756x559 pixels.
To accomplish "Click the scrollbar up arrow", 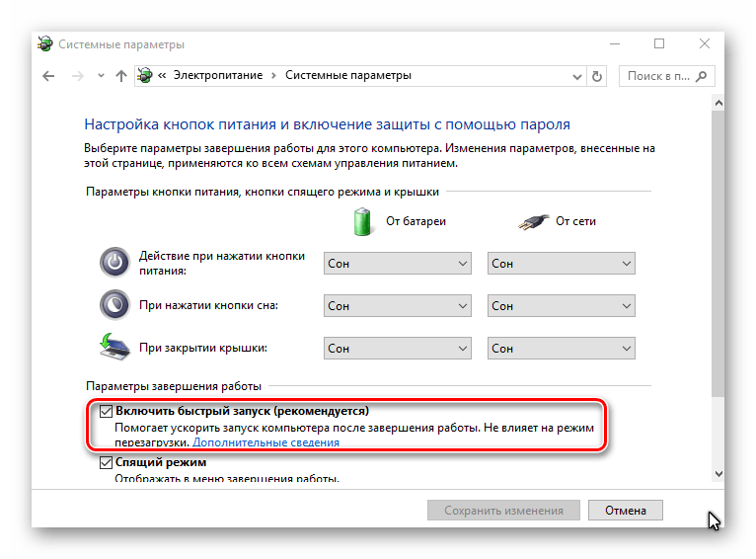I will [x=718, y=103].
